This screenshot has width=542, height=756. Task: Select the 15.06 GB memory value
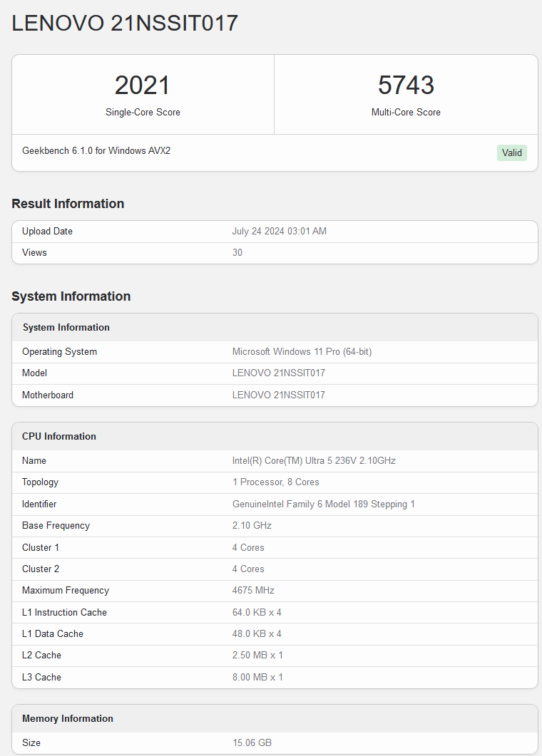[x=252, y=743]
